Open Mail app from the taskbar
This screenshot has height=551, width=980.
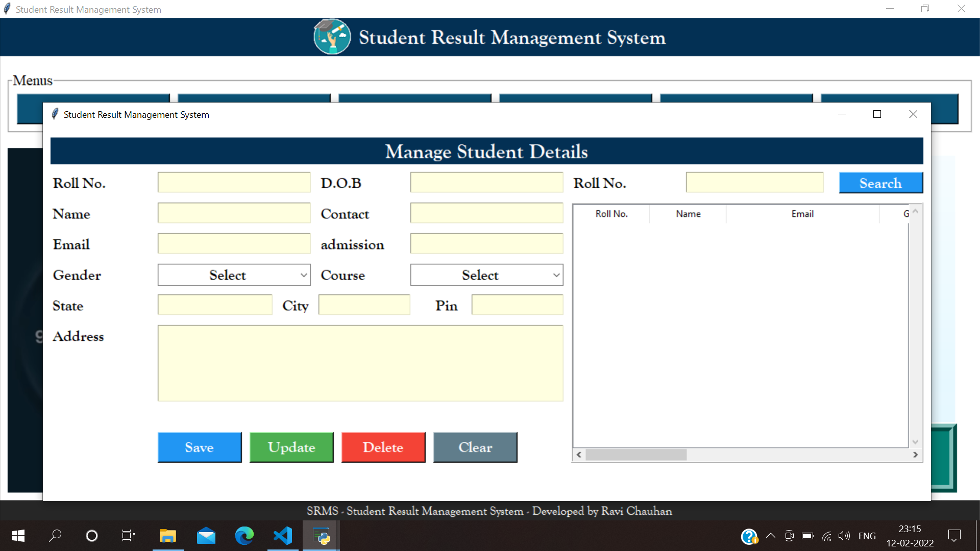point(206,535)
